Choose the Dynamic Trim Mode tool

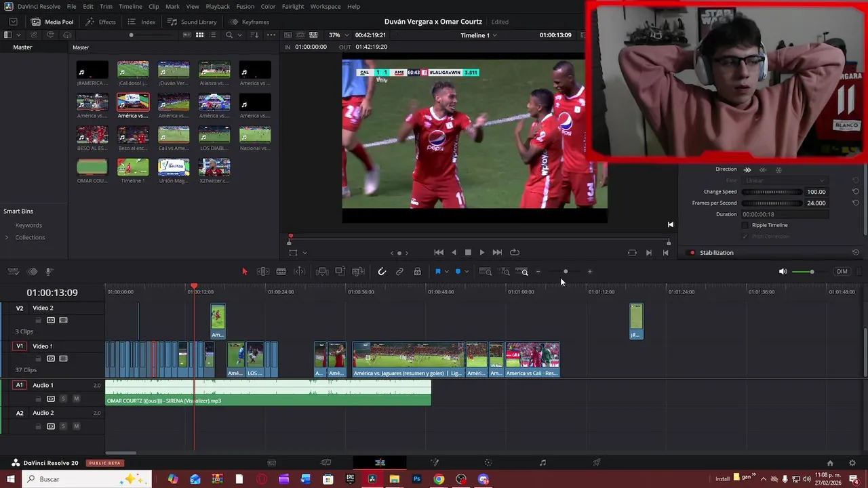(299, 272)
